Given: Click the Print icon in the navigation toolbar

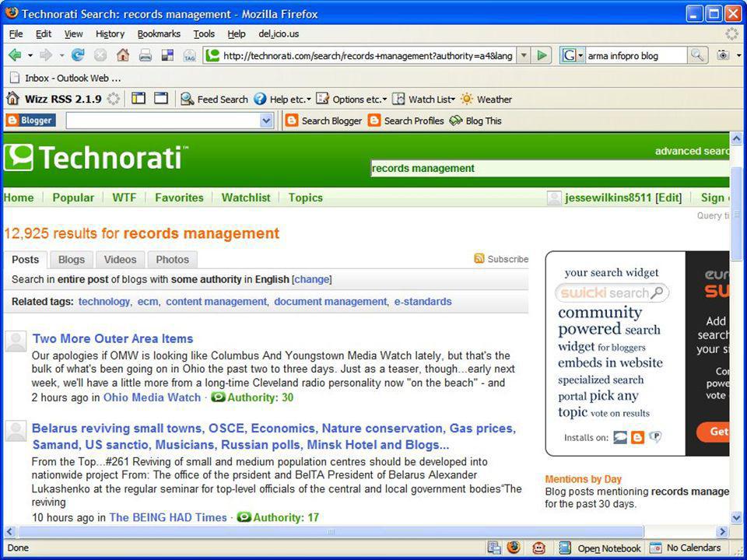Looking at the screenshot, I should [146, 55].
